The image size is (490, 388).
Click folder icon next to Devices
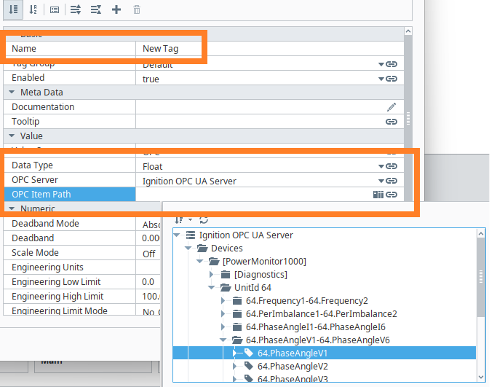[202, 248]
